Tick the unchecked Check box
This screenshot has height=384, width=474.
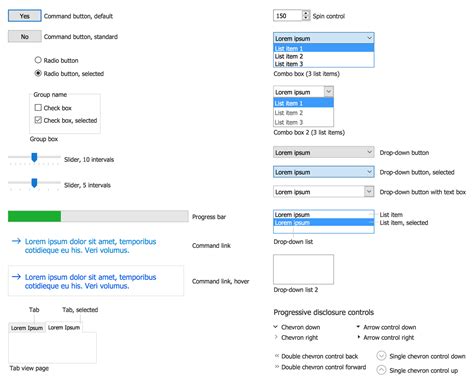(x=38, y=107)
